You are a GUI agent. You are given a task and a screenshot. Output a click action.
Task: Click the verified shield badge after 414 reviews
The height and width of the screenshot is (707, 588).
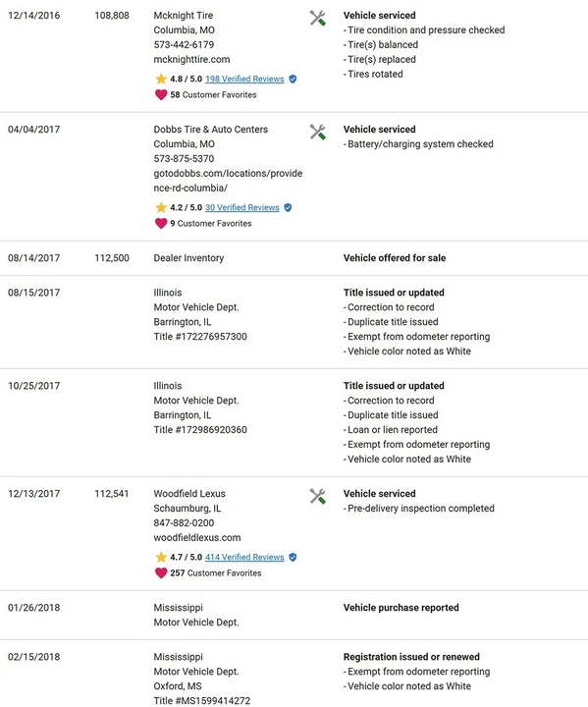tap(293, 558)
